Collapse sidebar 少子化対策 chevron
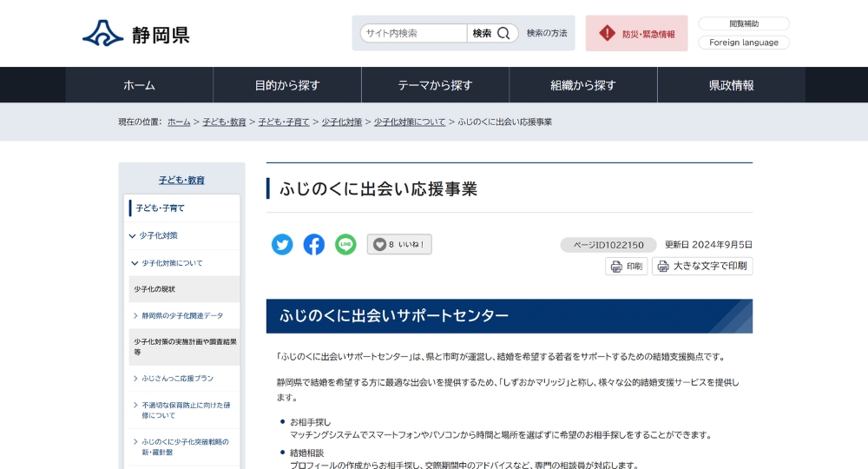The width and height of the screenshot is (868, 469). click(132, 236)
